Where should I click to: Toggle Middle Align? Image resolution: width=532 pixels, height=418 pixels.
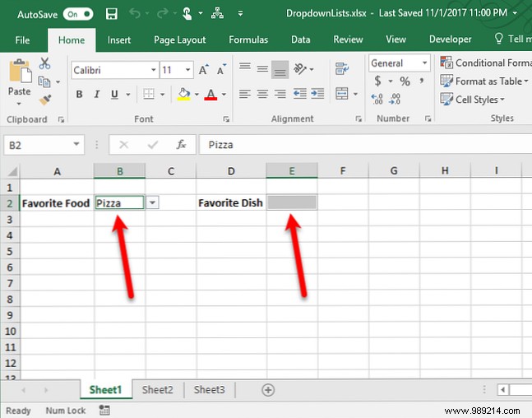[x=262, y=69]
